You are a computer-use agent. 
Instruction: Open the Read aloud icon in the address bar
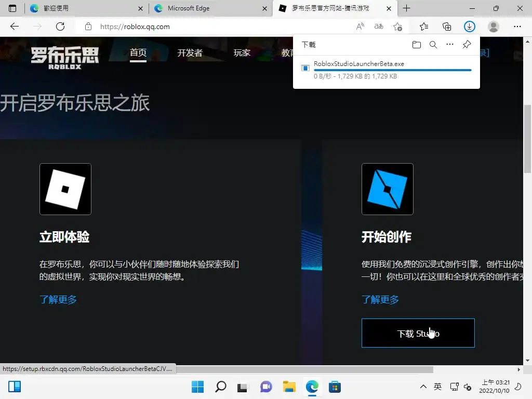361,26
